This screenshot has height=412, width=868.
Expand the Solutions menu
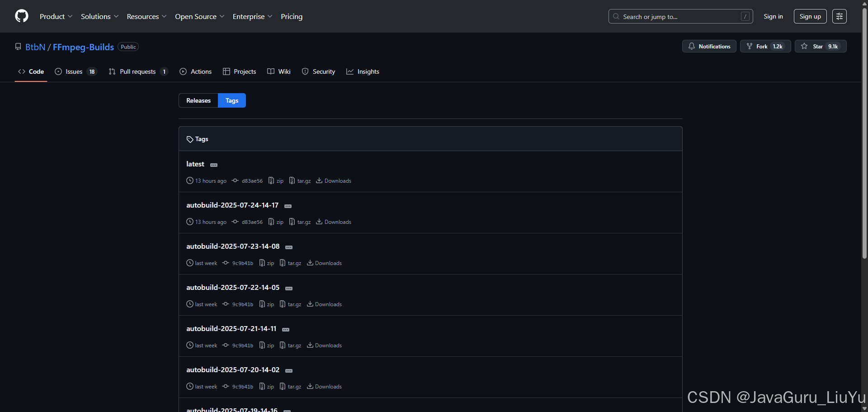100,16
